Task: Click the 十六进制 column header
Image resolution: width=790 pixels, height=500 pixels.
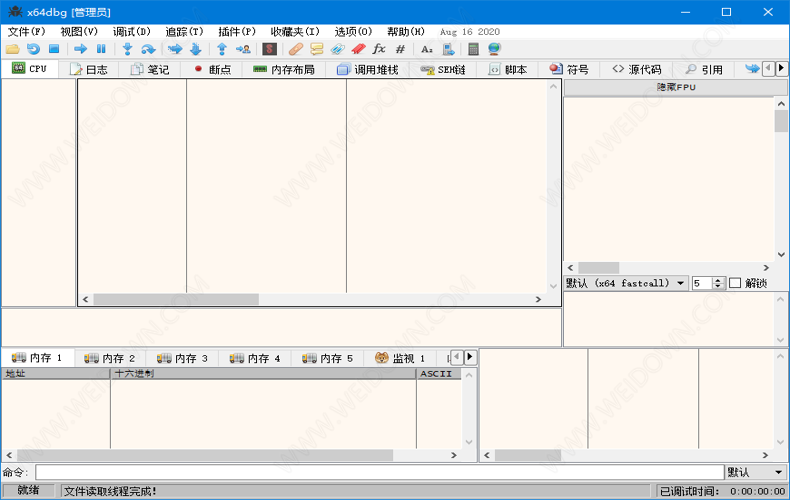Action: point(264,373)
